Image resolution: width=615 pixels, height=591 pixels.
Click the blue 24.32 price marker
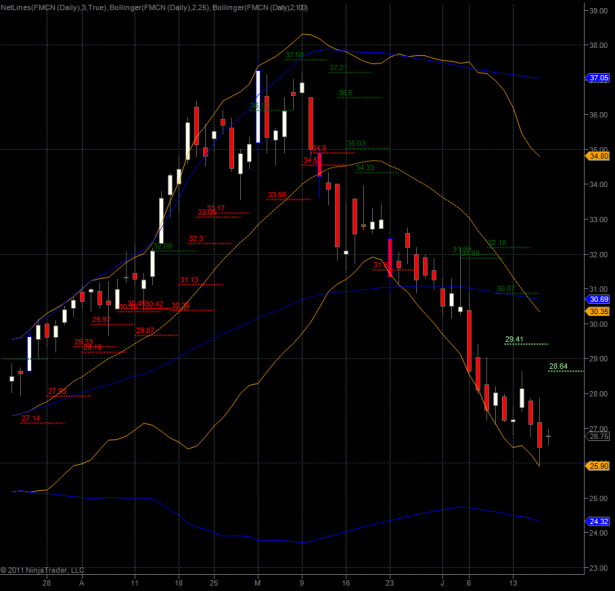(x=599, y=521)
